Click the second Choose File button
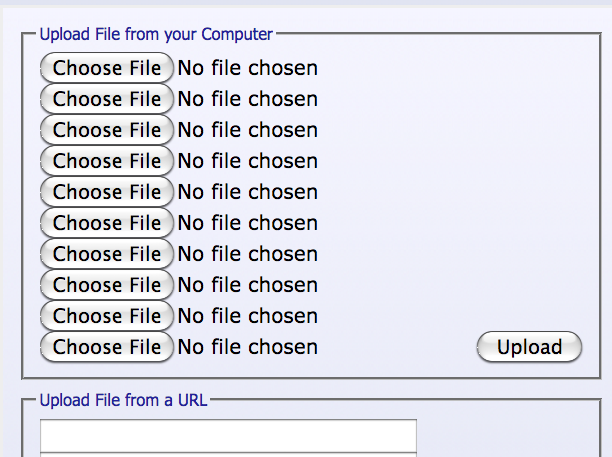The height and width of the screenshot is (457, 612). (107, 99)
